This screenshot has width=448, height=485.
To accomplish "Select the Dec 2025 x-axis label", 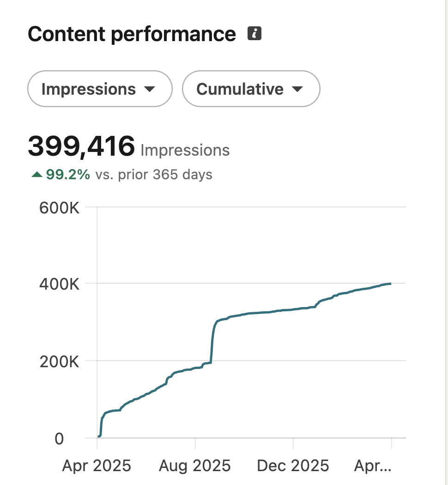I will pos(293,466).
